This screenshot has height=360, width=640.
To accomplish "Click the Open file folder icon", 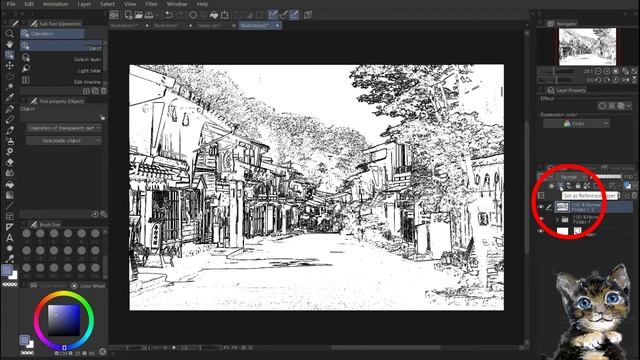I will point(138,15).
